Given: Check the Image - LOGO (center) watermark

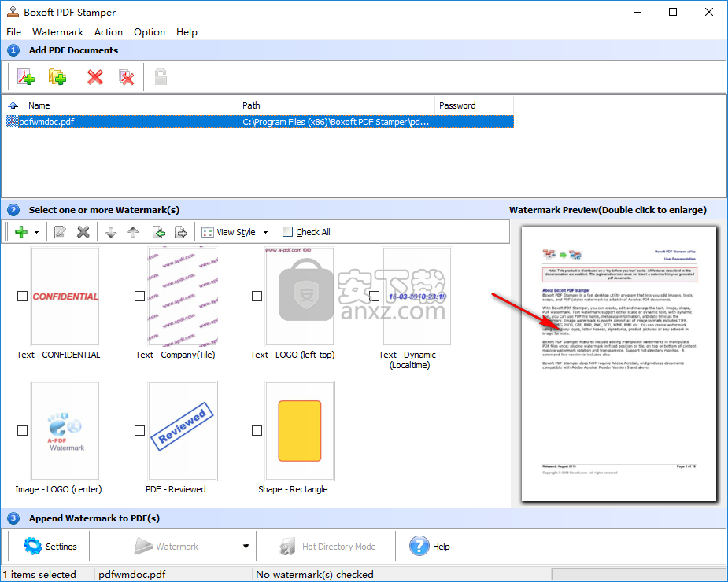Looking at the screenshot, I should click(22, 431).
